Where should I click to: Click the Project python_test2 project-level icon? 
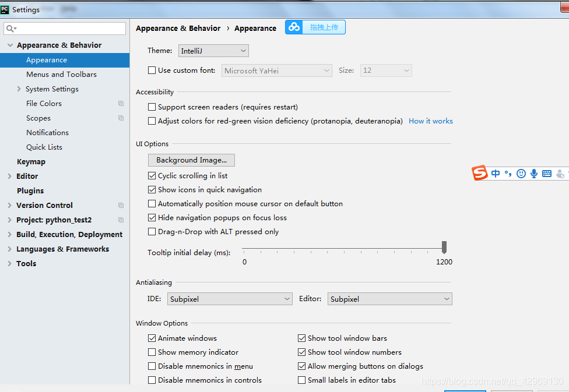121,220
